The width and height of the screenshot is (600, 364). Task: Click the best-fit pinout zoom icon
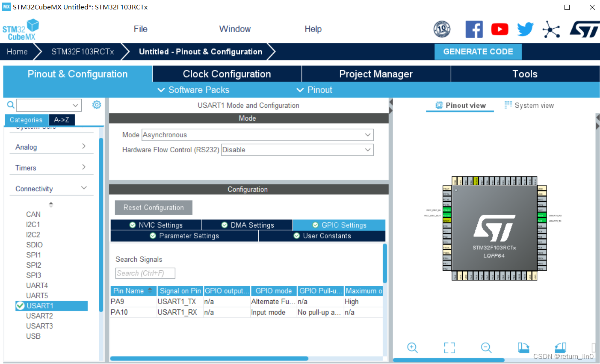pos(449,348)
